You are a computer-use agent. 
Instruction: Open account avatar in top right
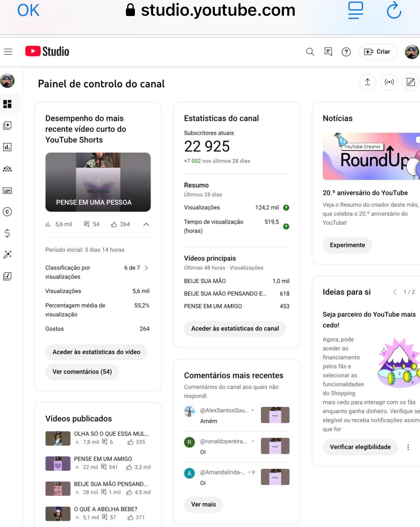pos(412,52)
